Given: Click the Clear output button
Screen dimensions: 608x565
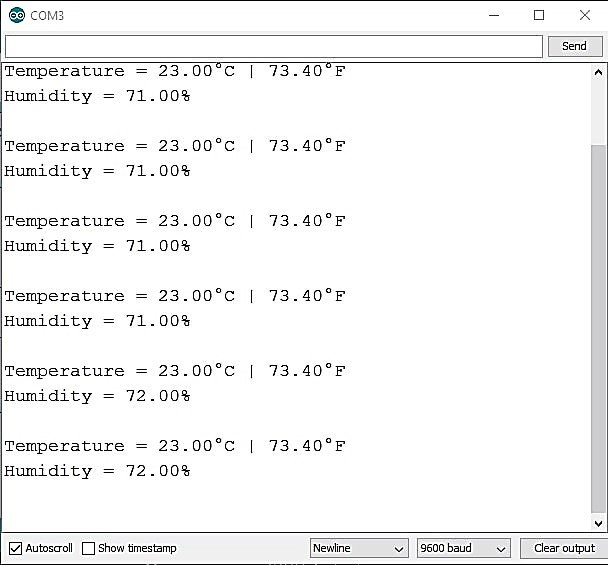Looking at the screenshot, I should tap(563, 548).
